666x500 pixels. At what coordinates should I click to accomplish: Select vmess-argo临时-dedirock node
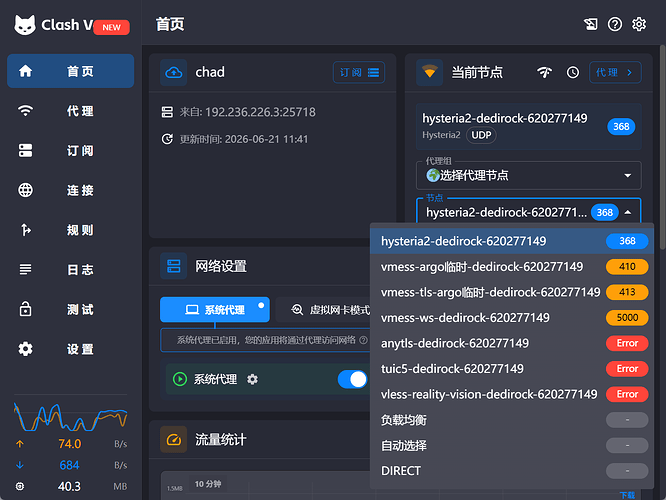[511, 267]
